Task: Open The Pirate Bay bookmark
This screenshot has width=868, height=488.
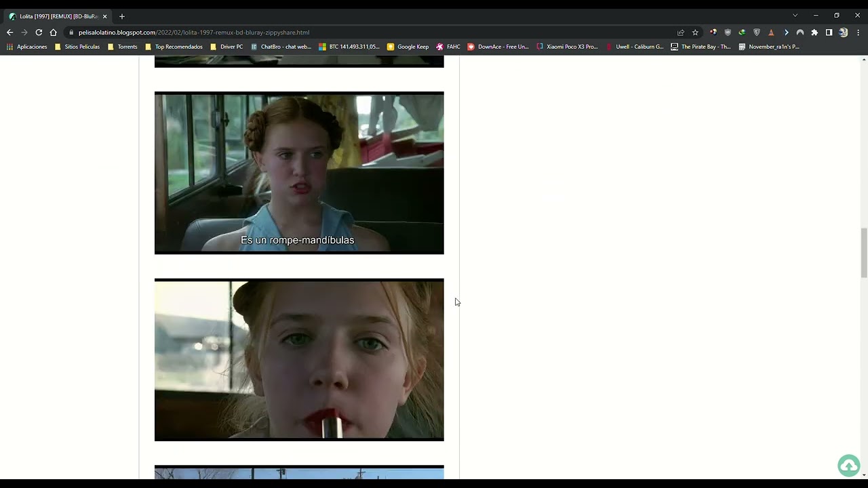Action: tap(701, 47)
